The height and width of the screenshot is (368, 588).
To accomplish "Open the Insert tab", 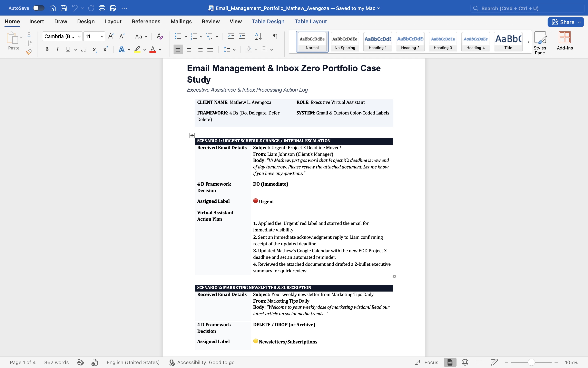I will [37, 21].
